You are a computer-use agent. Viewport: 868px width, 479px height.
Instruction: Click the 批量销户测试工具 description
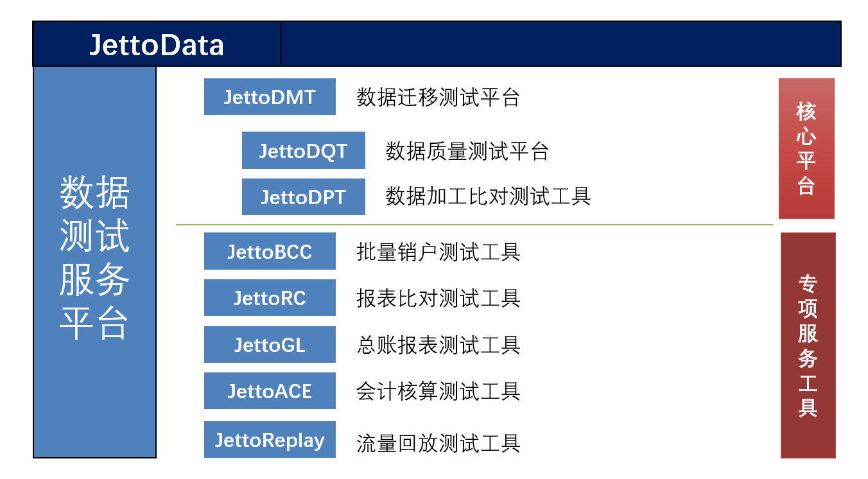coord(438,252)
